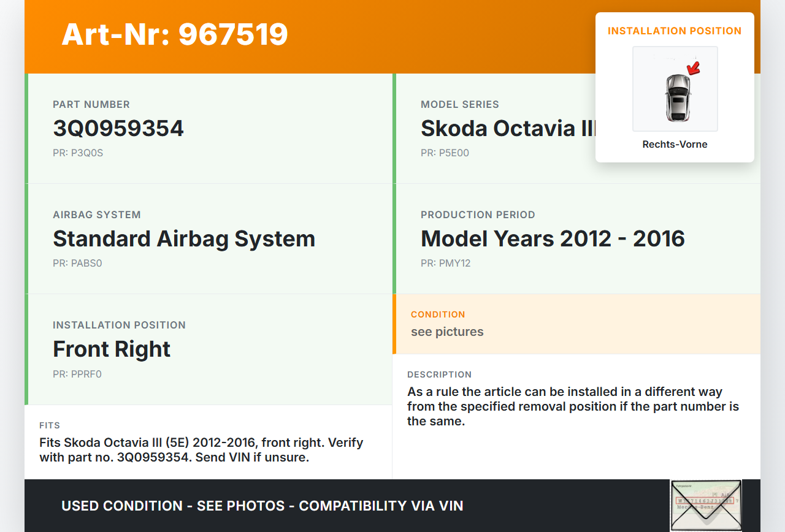The height and width of the screenshot is (532, 785).
Task: Click PR code P5E00 under model series
Action: 445,153
